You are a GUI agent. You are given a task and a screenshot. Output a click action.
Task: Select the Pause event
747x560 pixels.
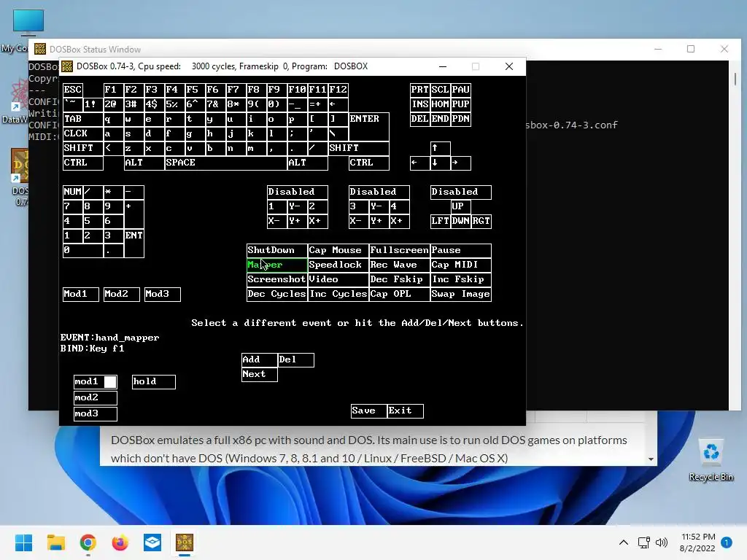461,251
